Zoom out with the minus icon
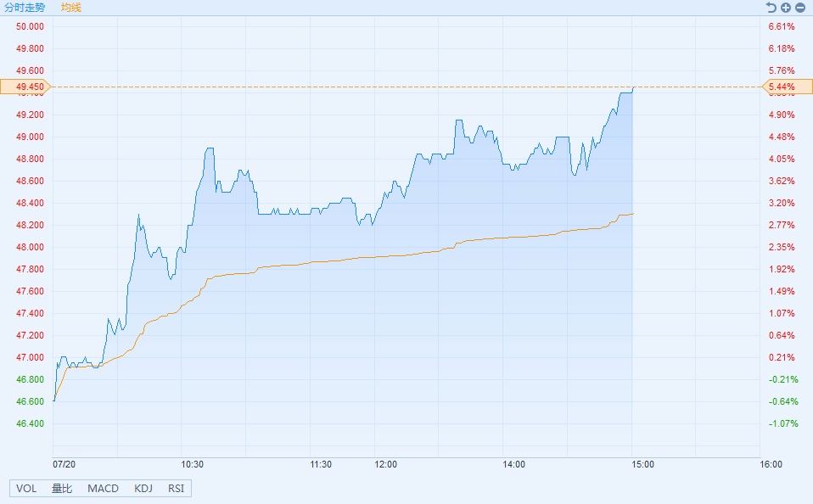Screen dimensions: 813x504 click(x=799, y=8)
